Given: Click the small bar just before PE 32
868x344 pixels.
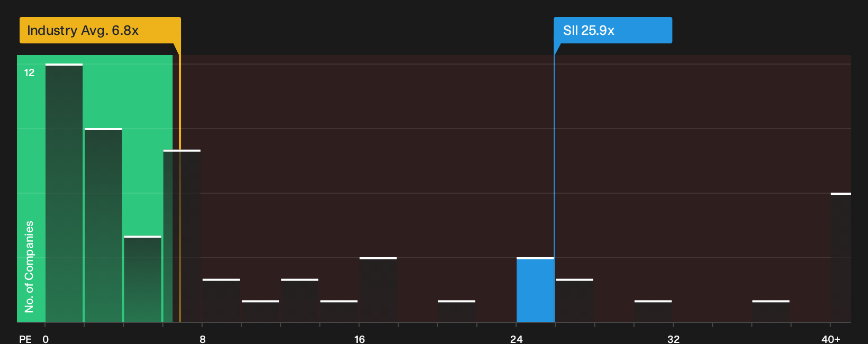Looking at the screenshot, I should tap(653, 311).
